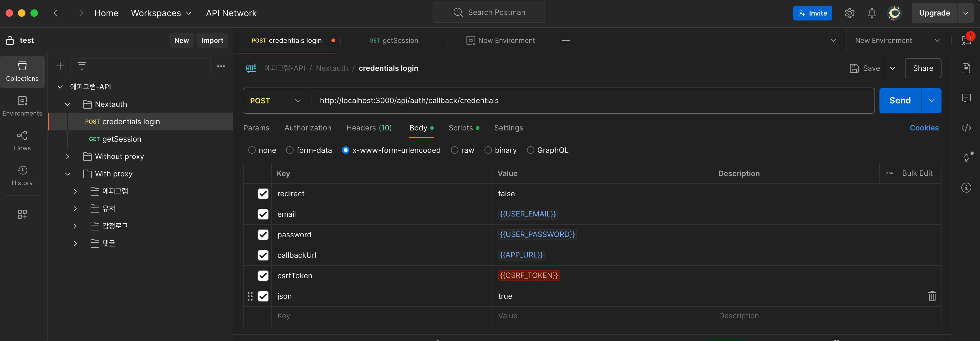
Task: Open the GET getSession tab
Action: pos(393,40)
